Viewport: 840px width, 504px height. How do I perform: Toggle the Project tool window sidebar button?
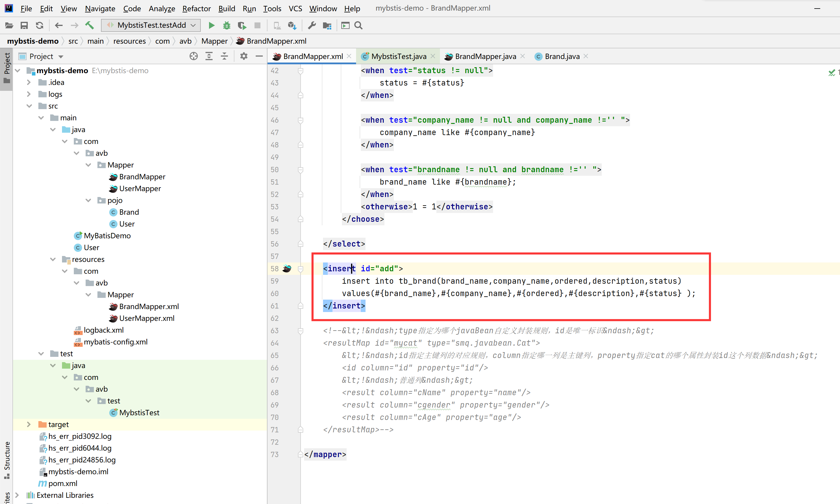click(6, 67)
